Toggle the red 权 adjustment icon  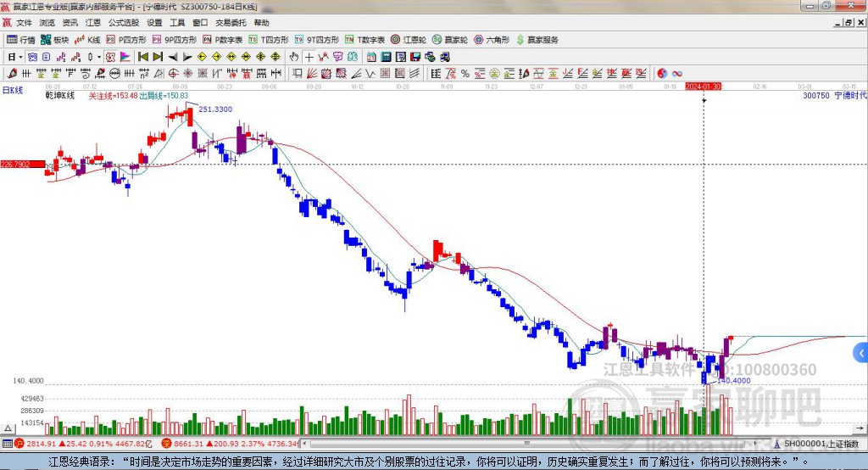(110, 57)
